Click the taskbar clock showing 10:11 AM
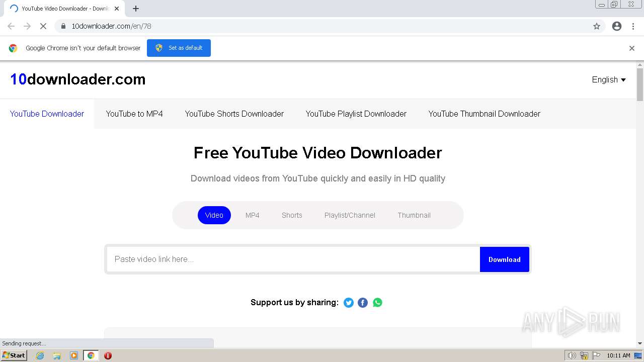Screen dimensions: 644x362 pyautogui.click(x=618, y=355)
